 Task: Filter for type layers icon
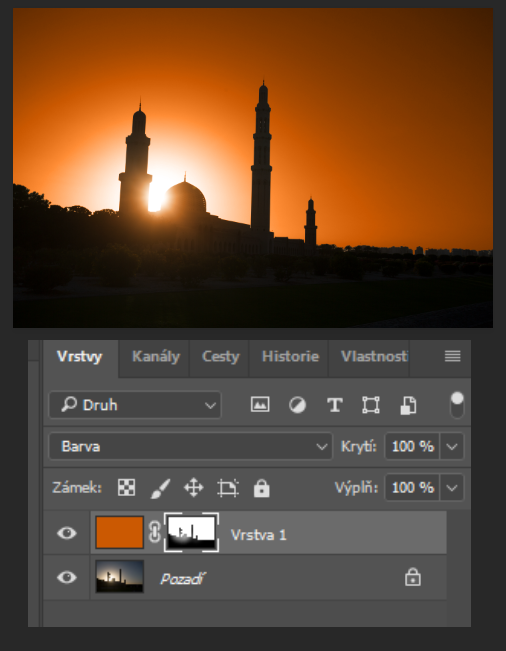tap(335, 405)
